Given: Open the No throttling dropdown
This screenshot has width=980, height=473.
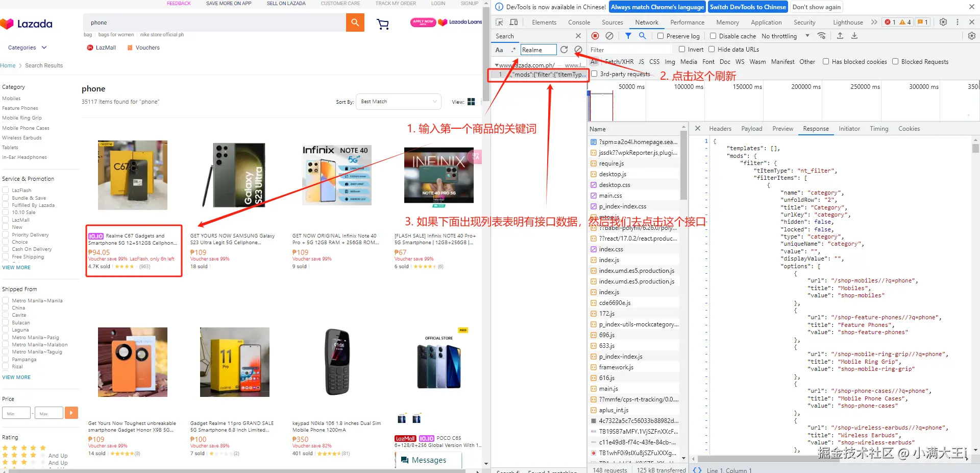Looking at the screenshot, I should coord(786,36).
